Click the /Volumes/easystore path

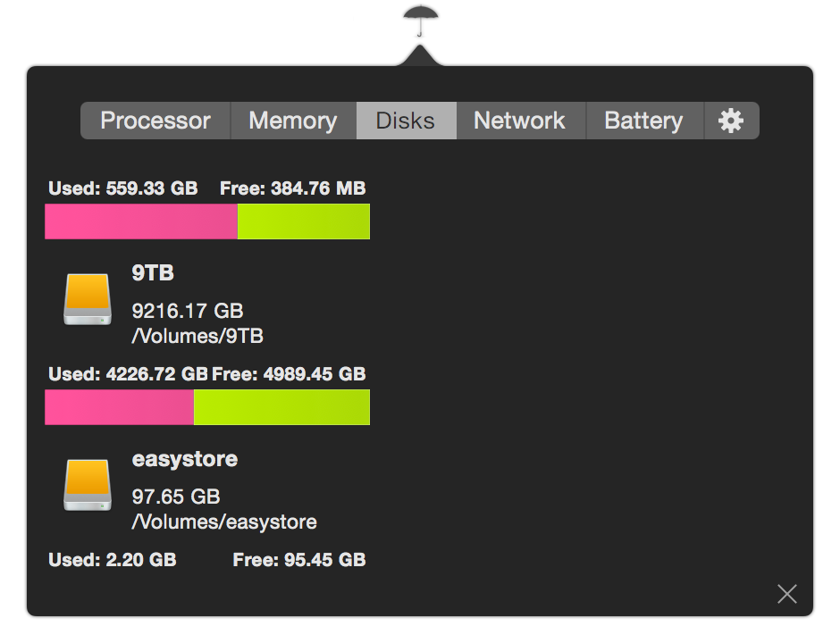click(x=224, y=522)
